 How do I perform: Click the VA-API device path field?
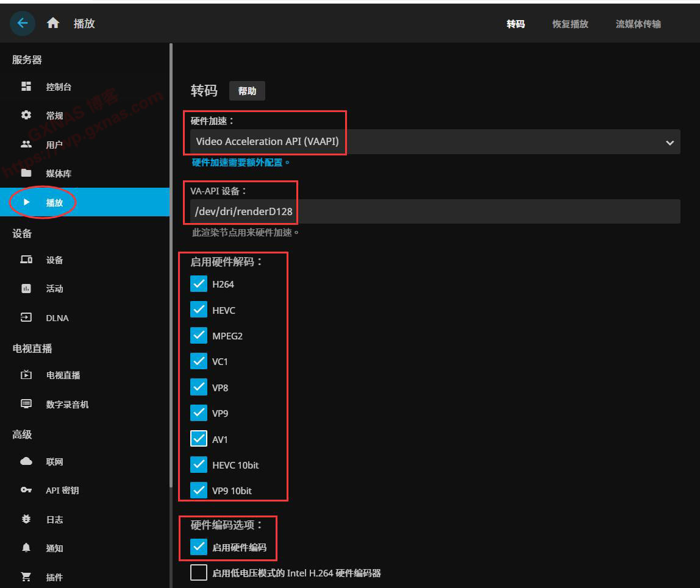pyautogui.click(x=435, y=211)
